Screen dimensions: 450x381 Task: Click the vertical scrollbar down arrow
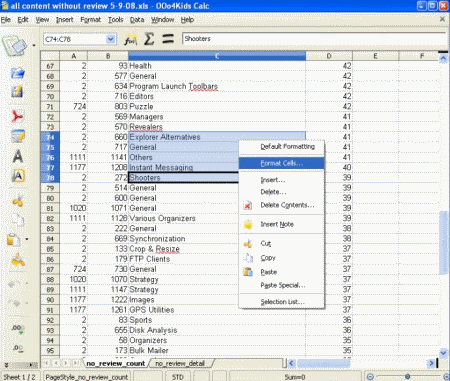pos(443,352)
